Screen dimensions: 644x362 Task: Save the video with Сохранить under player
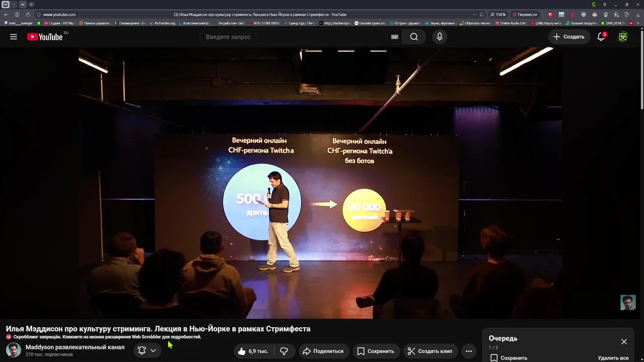click(375, 351)
